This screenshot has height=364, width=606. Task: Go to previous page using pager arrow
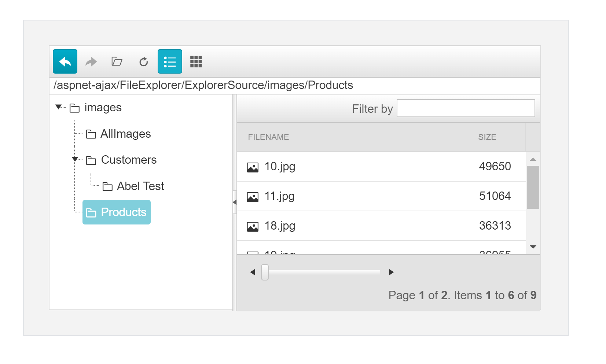[253, 272]
